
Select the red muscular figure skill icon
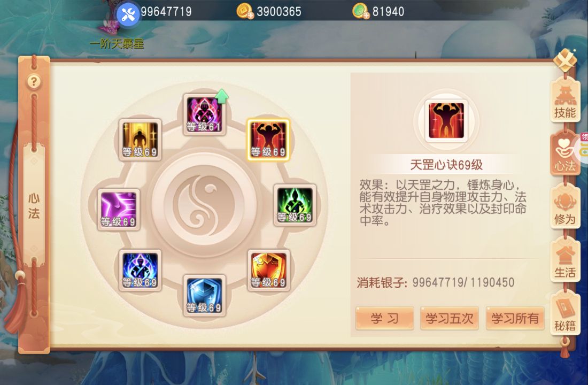tap(268, 140)
